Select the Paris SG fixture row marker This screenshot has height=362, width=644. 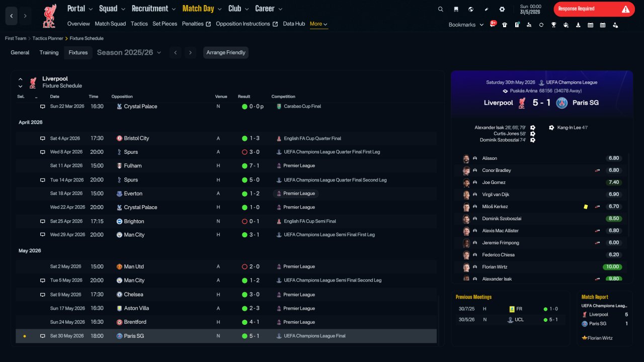point(24,336)
